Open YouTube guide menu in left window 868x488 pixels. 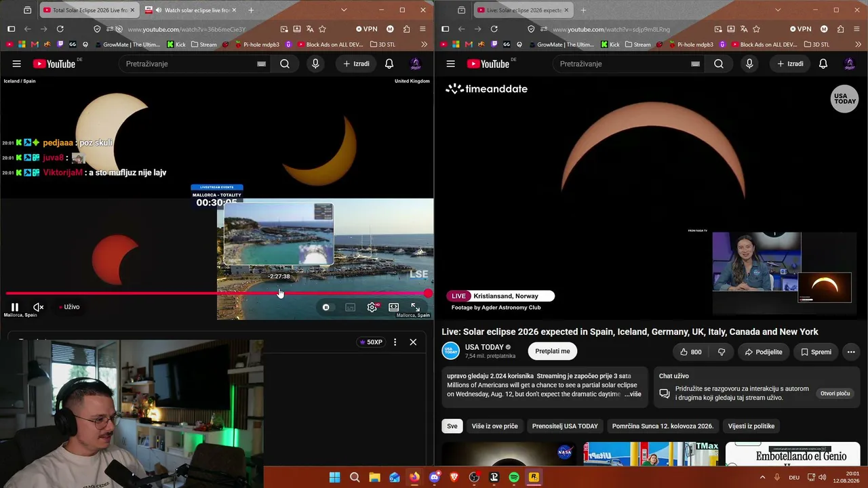[x=17, y=64]
